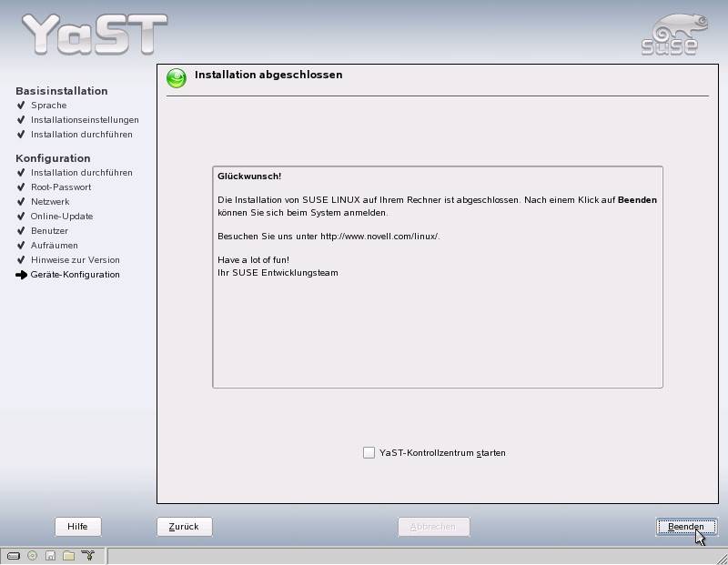Enable YaST-Kontrollzentrum starten checkbox
Viewport: 728px width, 565px height.
pyautogui.click(x=369, y=453)
